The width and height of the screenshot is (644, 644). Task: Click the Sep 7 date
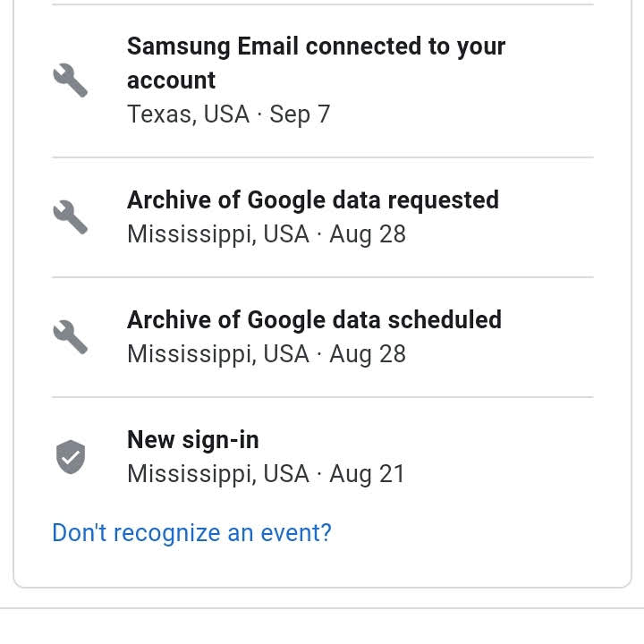300,114
